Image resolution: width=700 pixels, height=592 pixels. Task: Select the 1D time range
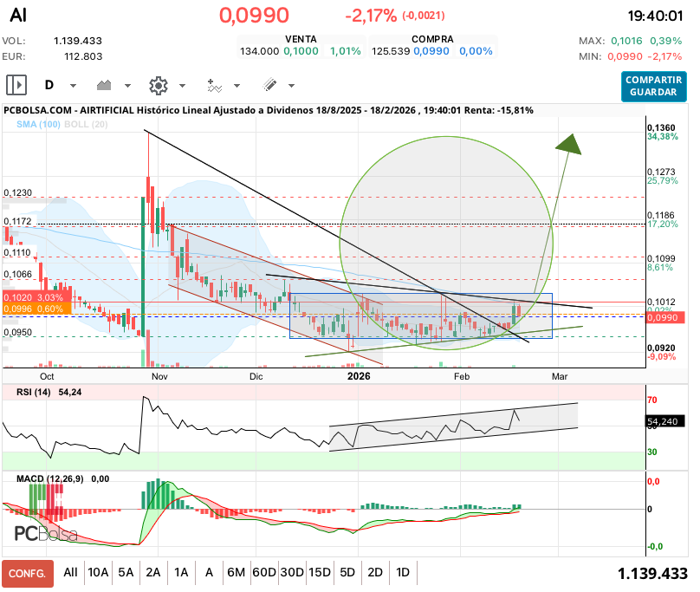(x=403, y=572)
